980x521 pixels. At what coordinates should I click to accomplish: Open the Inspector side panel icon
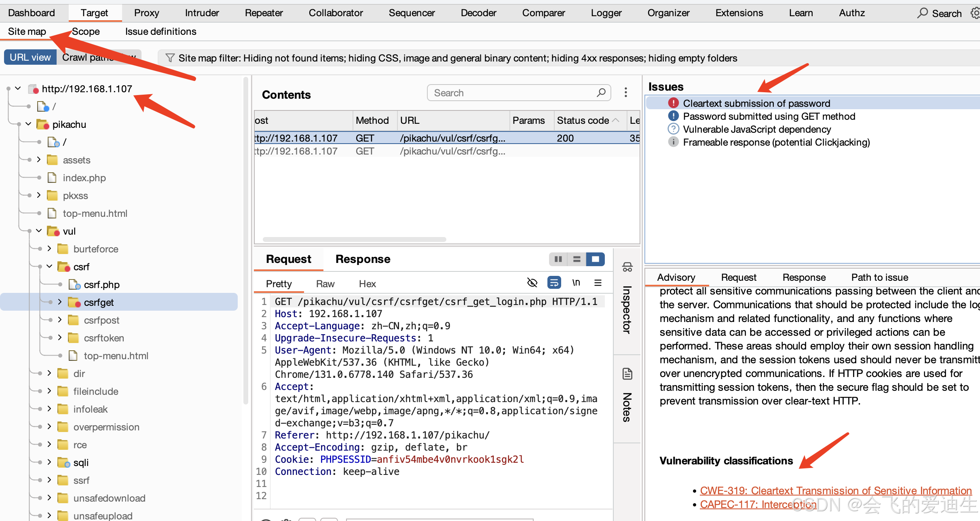coord(627,267)
